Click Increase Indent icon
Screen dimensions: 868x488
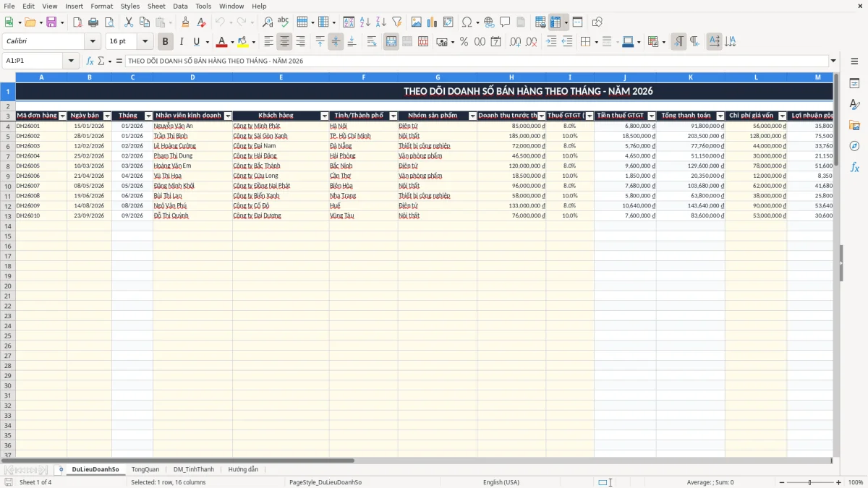click(552, 42)
